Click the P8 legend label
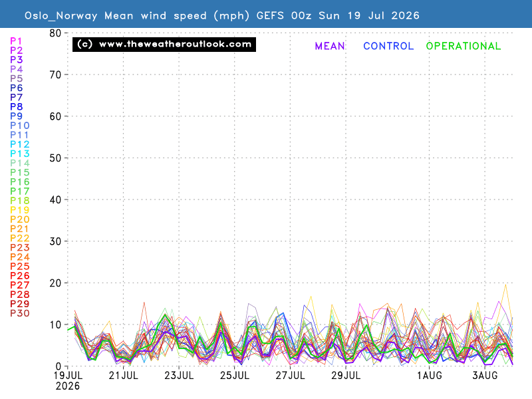 [16, 106]
